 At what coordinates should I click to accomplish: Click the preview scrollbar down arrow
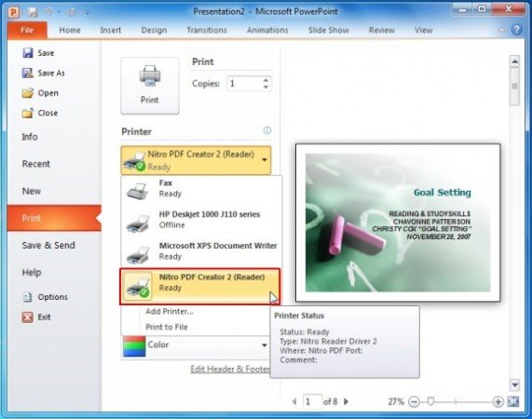pyautogui.click(x=514, y=385)
